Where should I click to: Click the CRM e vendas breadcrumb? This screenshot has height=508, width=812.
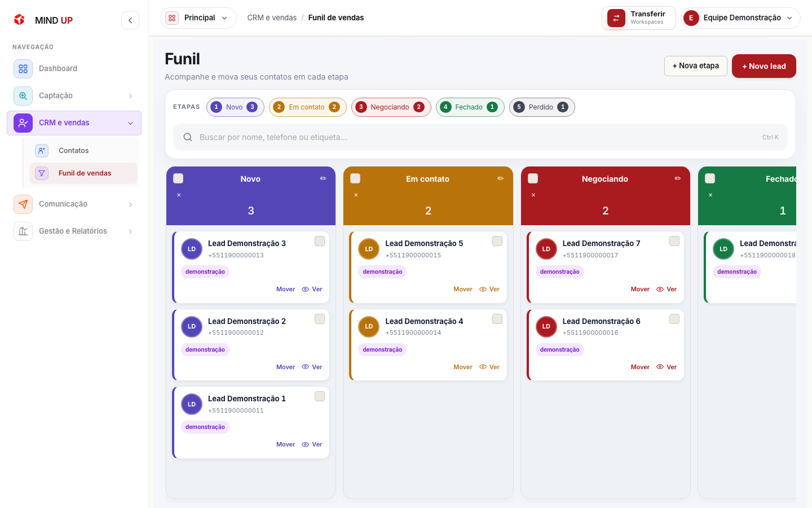point(272,18)
